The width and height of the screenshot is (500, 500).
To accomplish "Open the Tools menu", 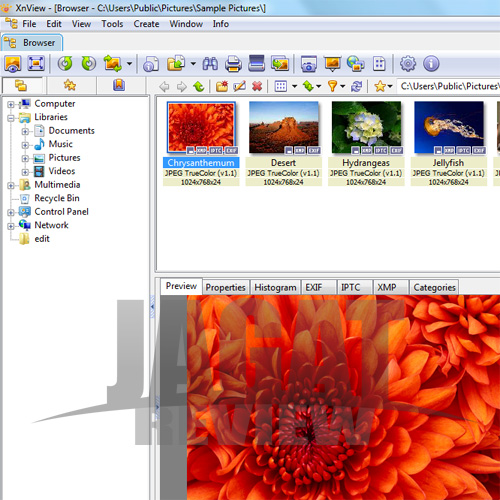I will pos(112,24).
